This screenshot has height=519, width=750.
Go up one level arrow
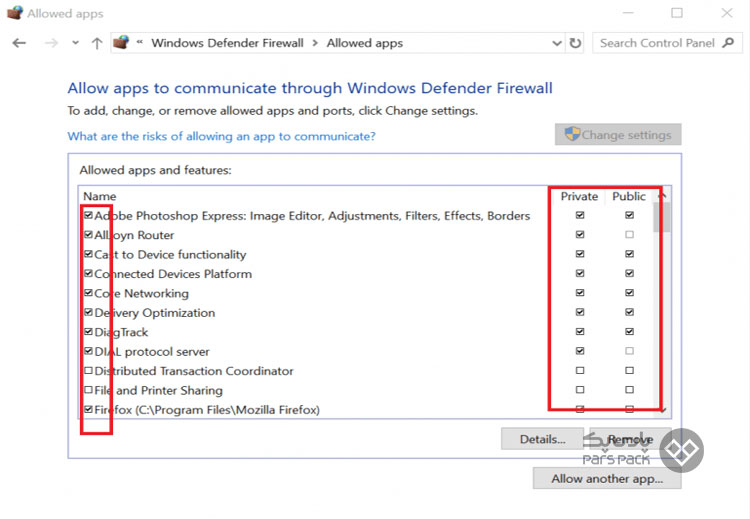coord(97,43)
